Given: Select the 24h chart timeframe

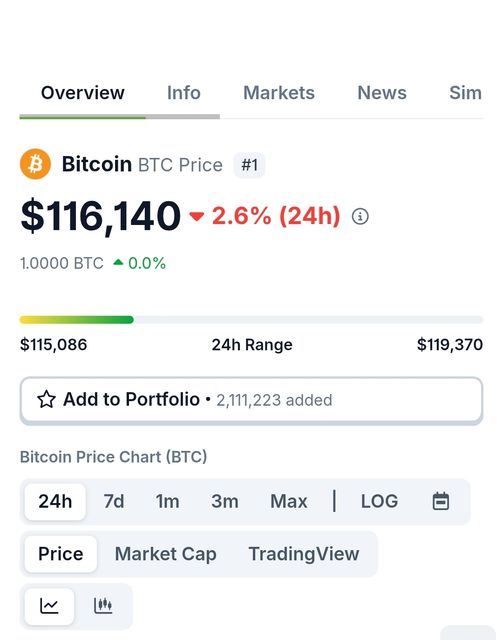Looking at the screenshot, I should [55, 502].
